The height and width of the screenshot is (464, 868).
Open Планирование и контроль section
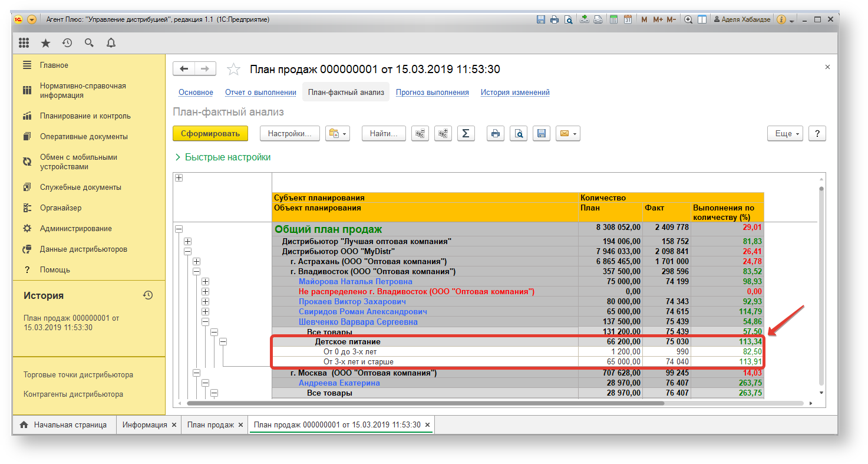(x=85, y=116)
